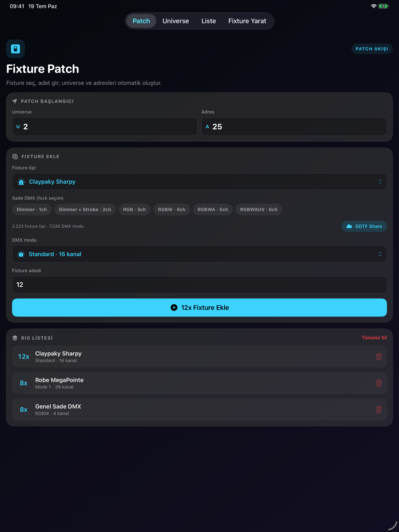This screenshot has width=399, height=532.
Task: Click the Patch Başlangıcı arrow icon
Action: pos(15,101)
